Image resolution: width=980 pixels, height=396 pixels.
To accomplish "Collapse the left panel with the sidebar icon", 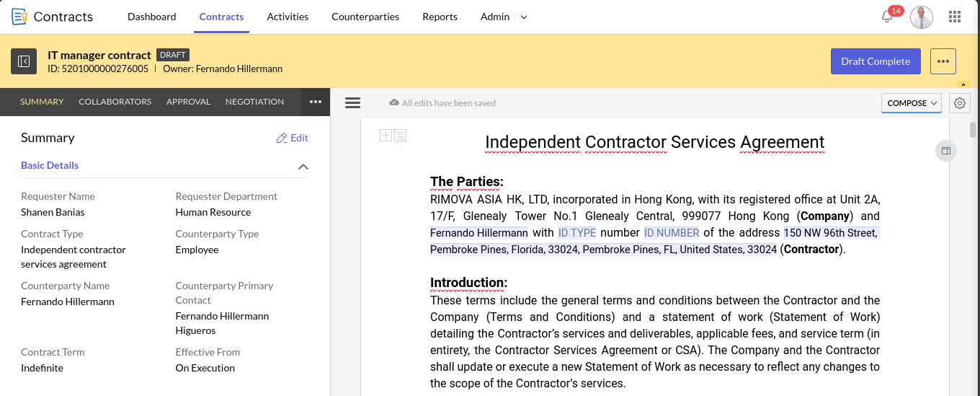I will [x=24, y=61].
